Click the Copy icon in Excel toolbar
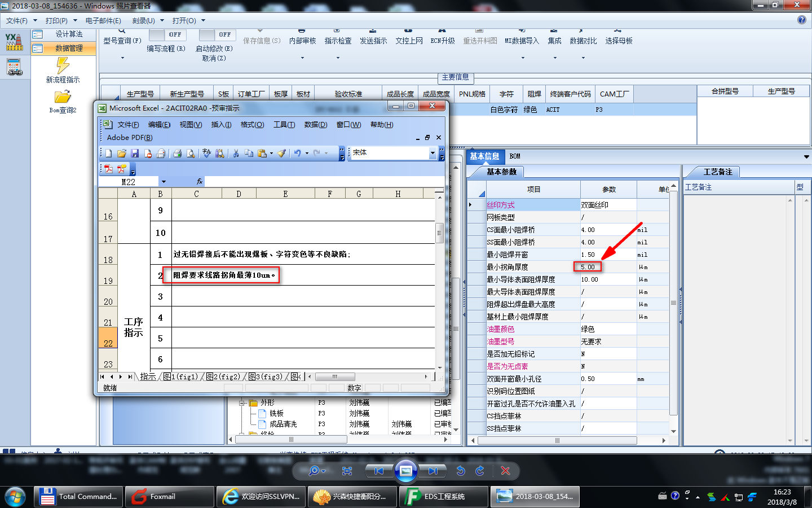Viewport: 812px width, 508px height. pos(249,153)
